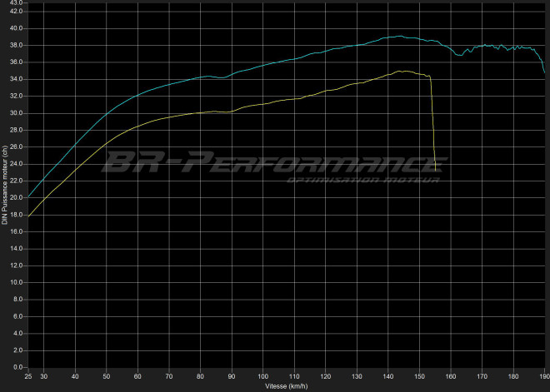This screenshot has height=392, width=550.
Task: Click the 20.0 tick label on the power axis
Action: tap(17, 198)
